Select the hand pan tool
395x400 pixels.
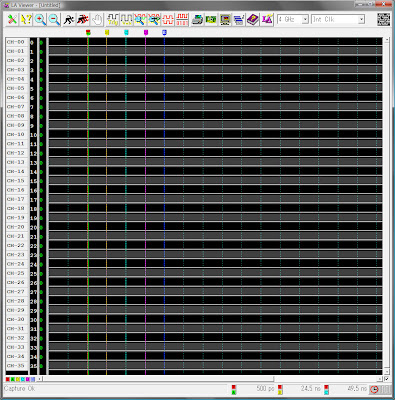pyautogui.click(x=97, y=20)
